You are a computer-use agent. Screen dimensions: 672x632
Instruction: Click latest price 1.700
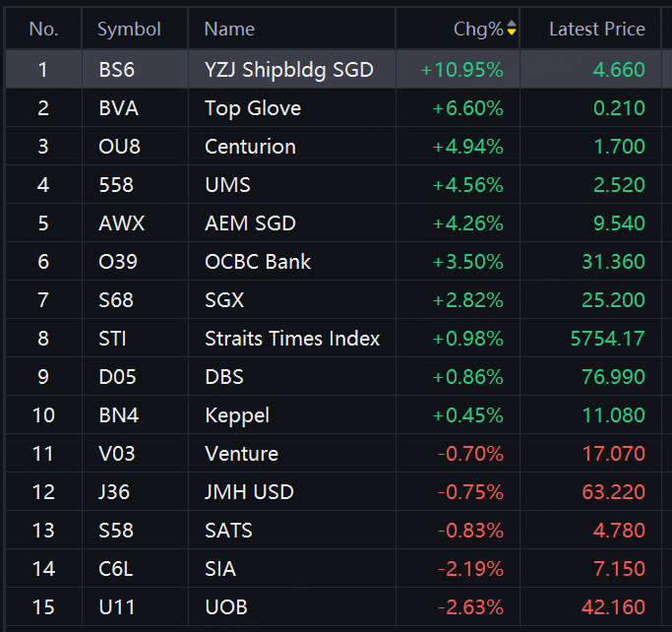[619, 147]
